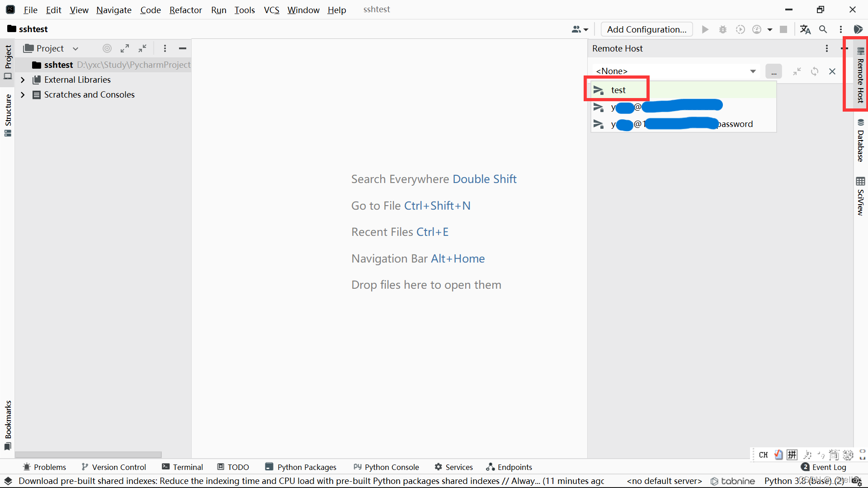The image size is (868, 488).
Task: Expand Scratches and Consoles node
Action: 23,95
